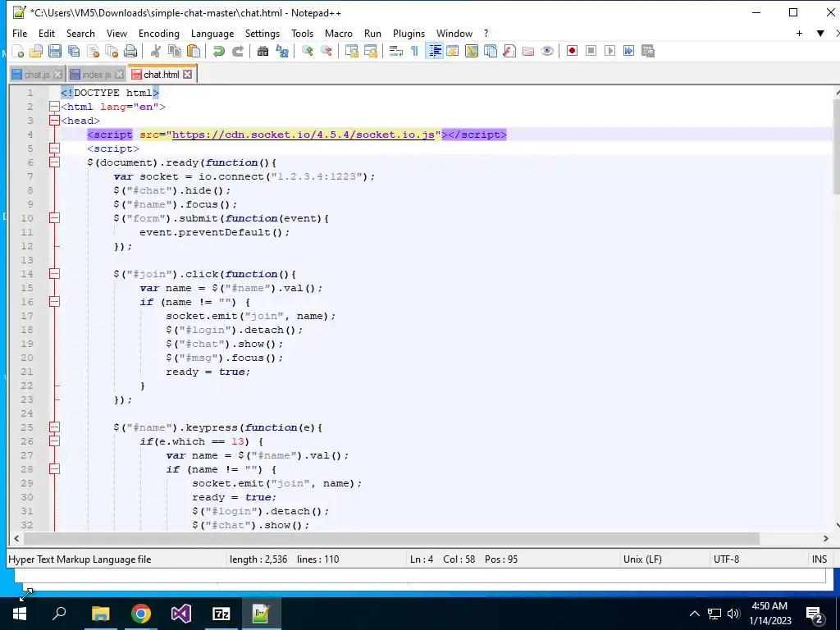Toggle Word Wrap in the toolbar
Viewport: 840px width, 630px height.
tap(396, 51)
